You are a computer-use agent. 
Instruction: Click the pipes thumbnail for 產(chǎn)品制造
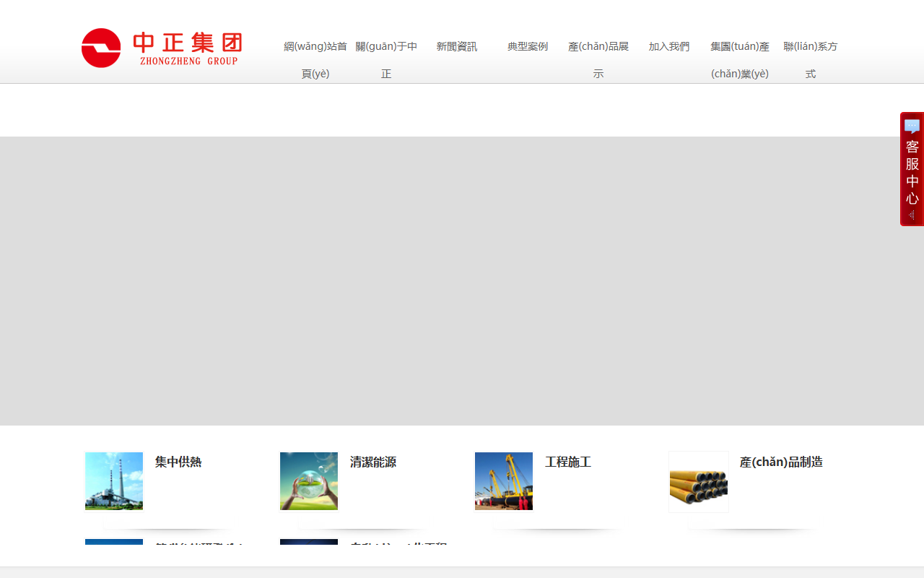(699, 482)
